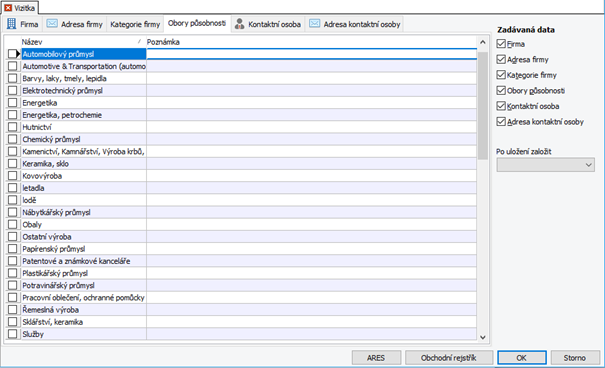Screen dimensions: 605x368
Task: Click the scroll up arrow of the list
Action: point(482,42)
